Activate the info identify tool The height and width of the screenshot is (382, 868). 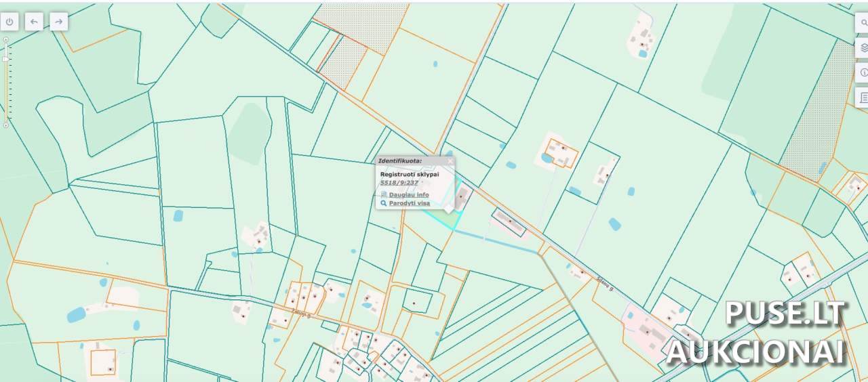(x=863, y=72)
